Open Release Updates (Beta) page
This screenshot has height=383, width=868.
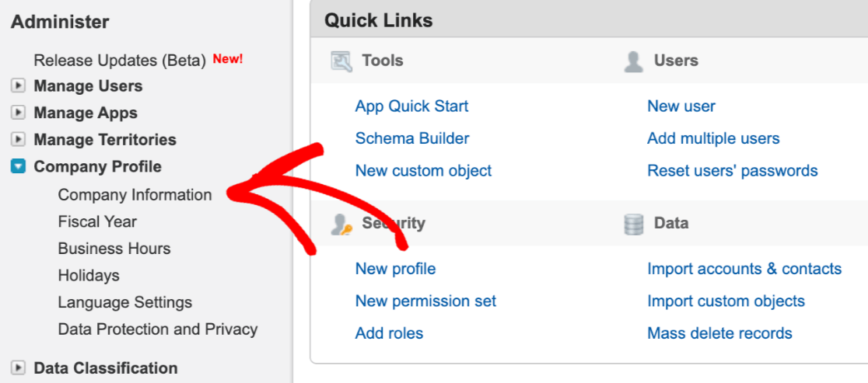[x=119, y=60]
